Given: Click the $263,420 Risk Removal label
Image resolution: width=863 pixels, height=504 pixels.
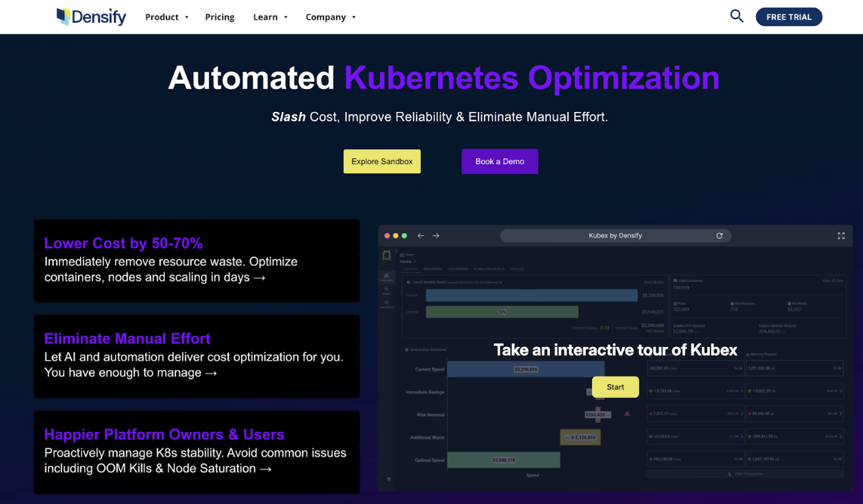Looking at the screenshot, I should point(598,414).
